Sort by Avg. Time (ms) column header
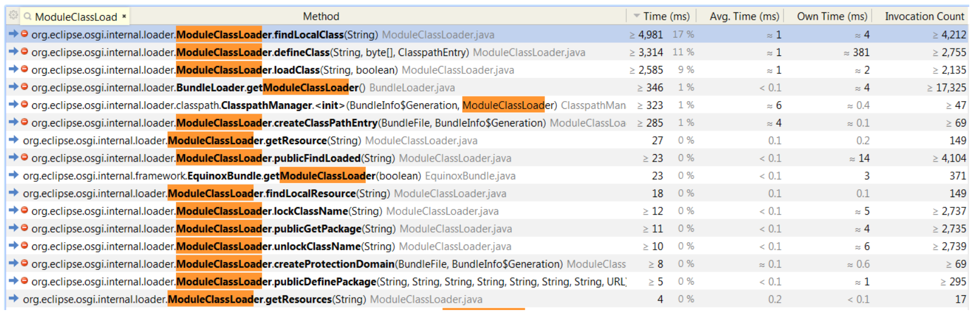Image resolution: width=980 pixels, height=314 pixels. (744, 16)
